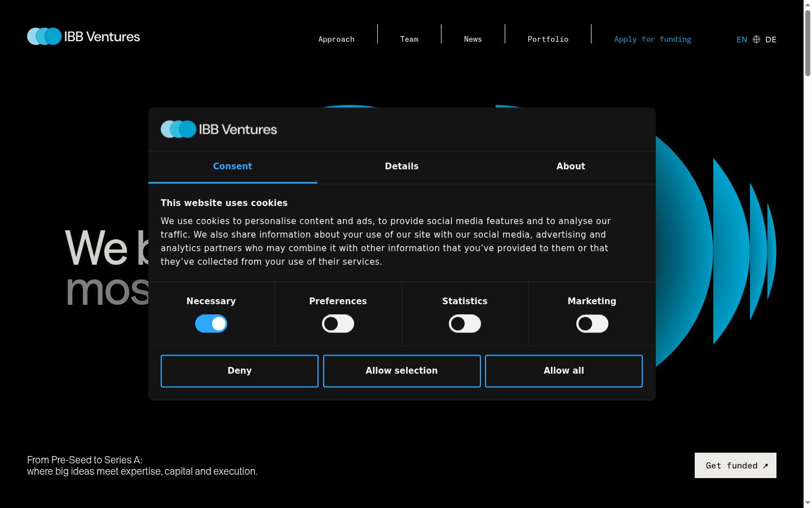Click Apply for funding link
This screenshot has width=812, height=508.
pyautogui.click(x=652, y=40)
